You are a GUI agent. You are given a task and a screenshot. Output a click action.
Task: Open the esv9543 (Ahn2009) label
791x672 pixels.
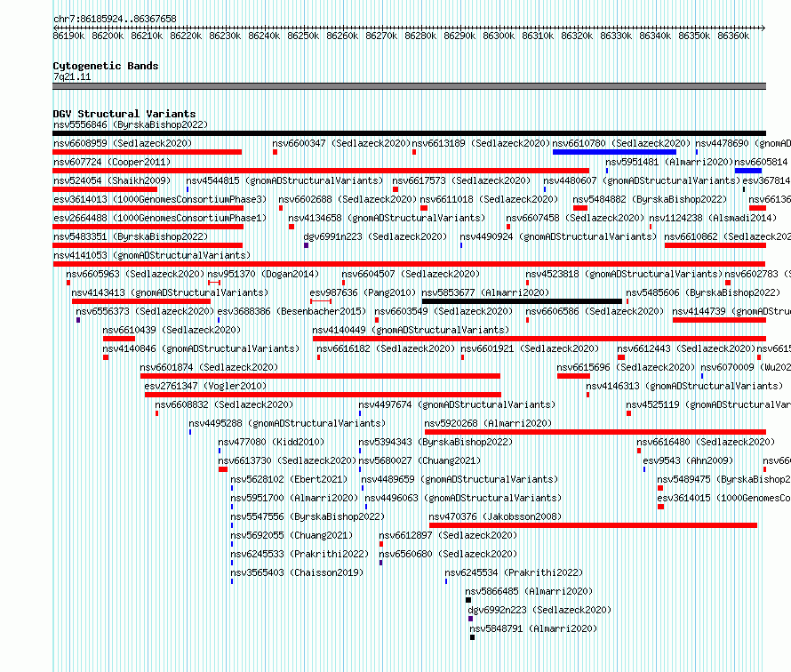[x=688, y=460]
